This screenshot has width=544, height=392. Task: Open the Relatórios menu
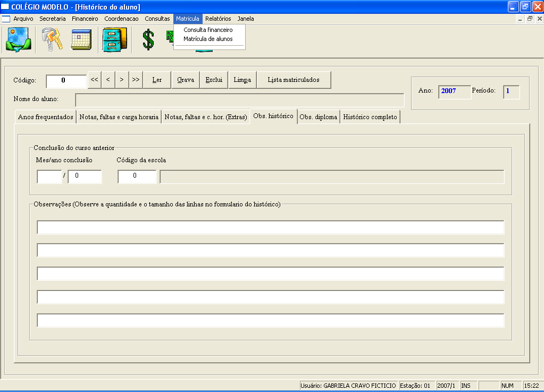point(218,19)
